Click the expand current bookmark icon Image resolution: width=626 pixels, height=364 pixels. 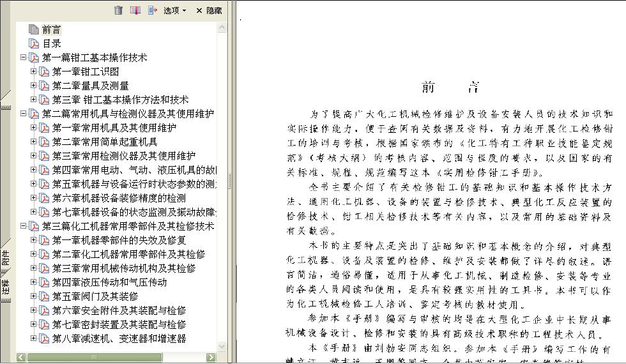click(153, 10)
